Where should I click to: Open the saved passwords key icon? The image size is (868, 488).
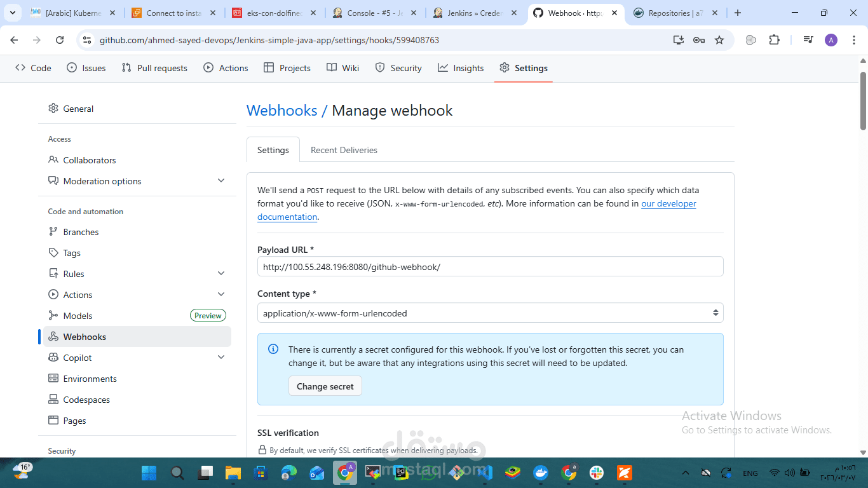[699, 40]
